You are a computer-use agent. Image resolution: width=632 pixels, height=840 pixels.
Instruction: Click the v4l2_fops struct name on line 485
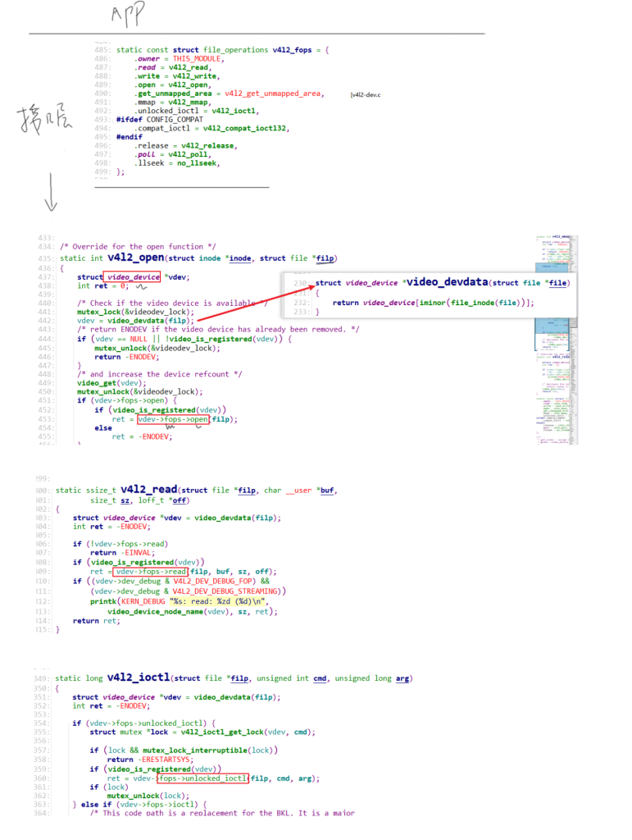pyautogui.click(x=292, y=50)
